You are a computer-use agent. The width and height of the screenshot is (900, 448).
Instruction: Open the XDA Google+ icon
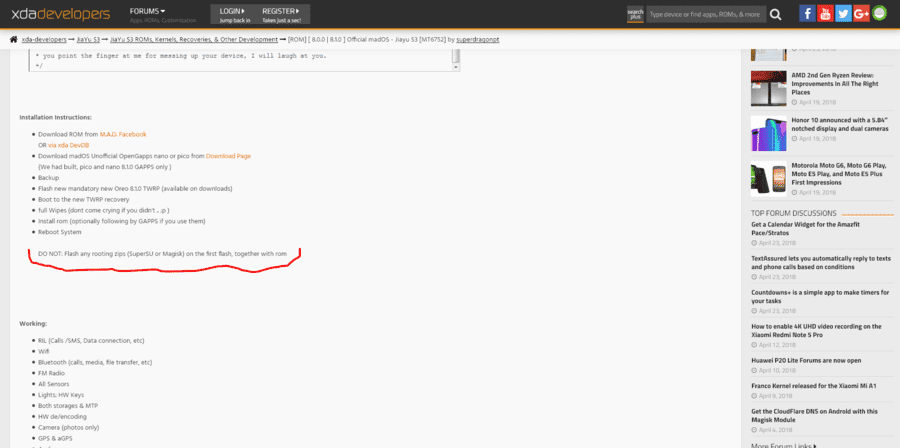[861, 14]
